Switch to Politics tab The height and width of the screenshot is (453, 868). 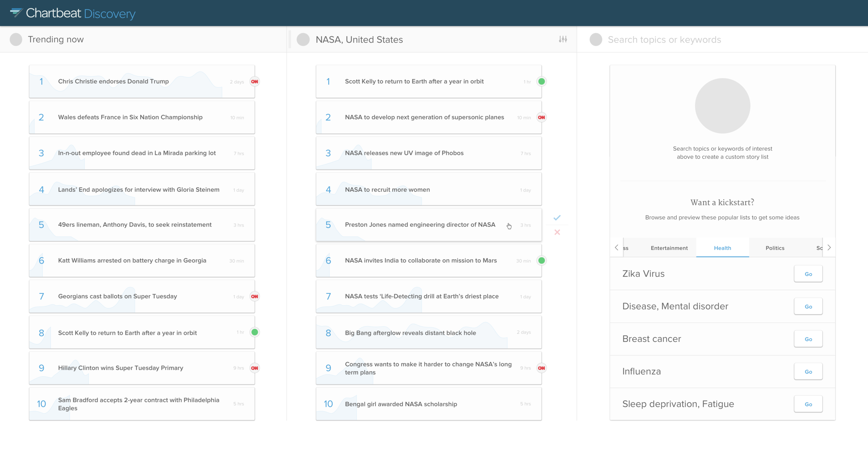(x=775, y=248)
